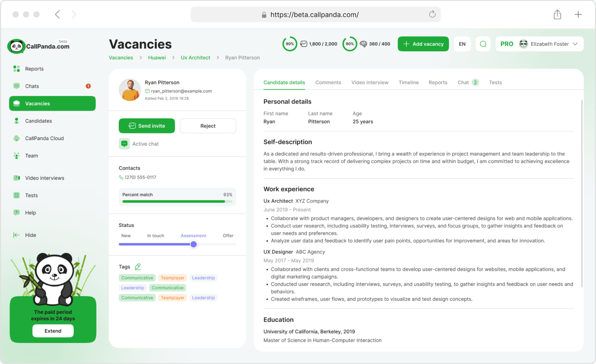Open Video interviews in sidebar

pyautogui.click(x=44, y=178)
